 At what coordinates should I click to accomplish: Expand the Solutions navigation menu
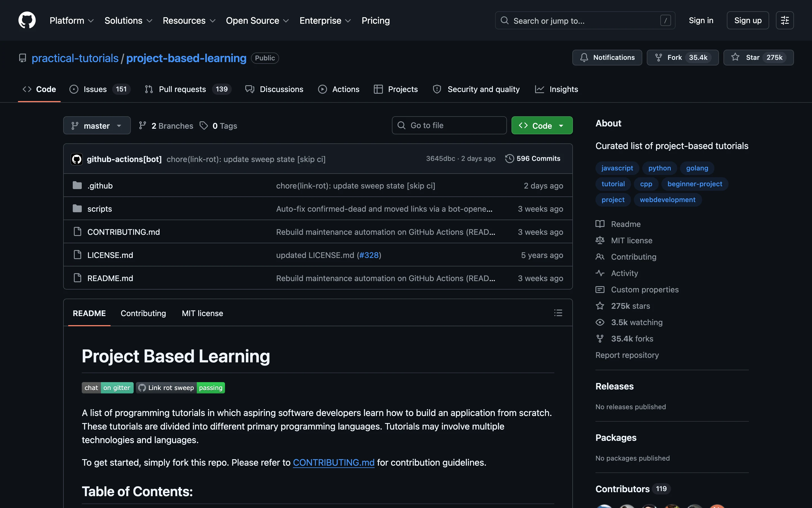[x=129, y=21]
